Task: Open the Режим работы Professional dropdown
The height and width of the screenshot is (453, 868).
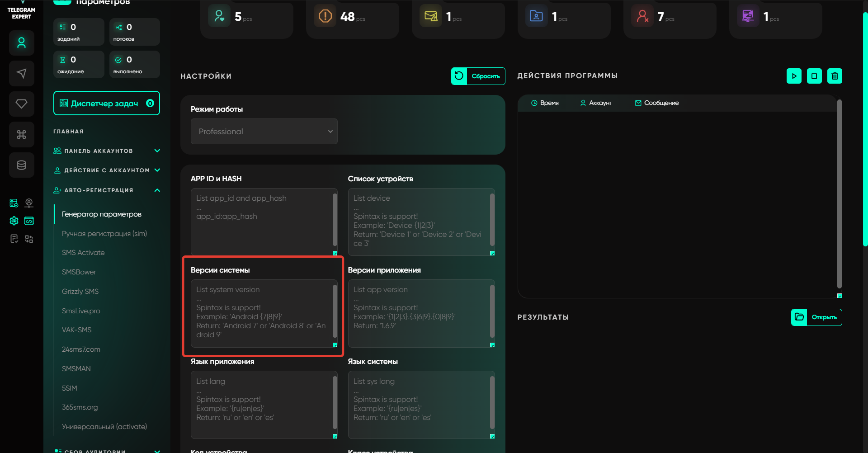Action: [264, 132]
